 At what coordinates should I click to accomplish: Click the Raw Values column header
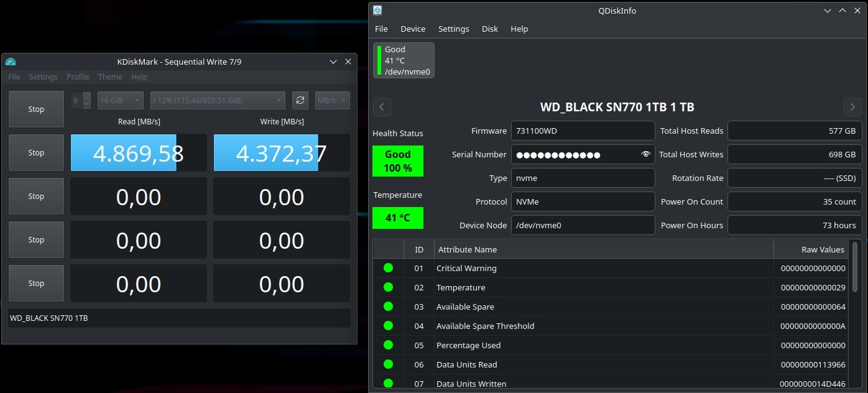[811, 249]
